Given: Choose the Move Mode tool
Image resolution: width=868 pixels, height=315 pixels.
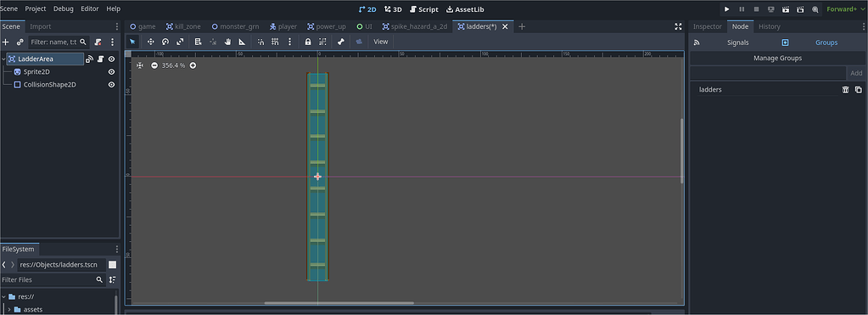Looking at the screenshot, I should (150, 42).
